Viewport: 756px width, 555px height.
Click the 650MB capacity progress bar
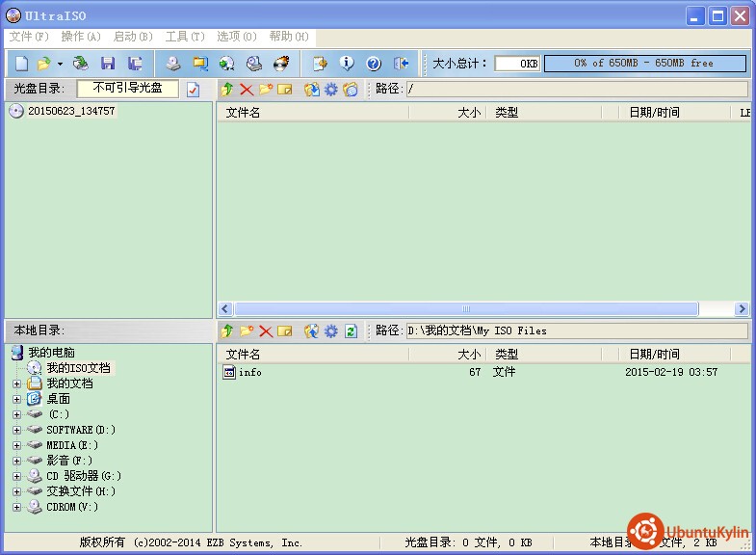click(x=645, y=64)
